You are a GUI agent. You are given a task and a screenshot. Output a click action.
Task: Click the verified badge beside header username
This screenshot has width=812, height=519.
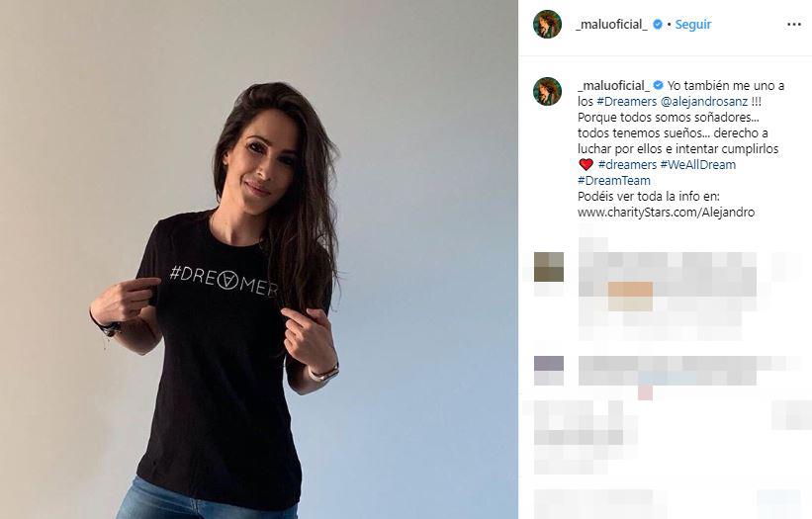pyautogui.click(x=658, y=25)
